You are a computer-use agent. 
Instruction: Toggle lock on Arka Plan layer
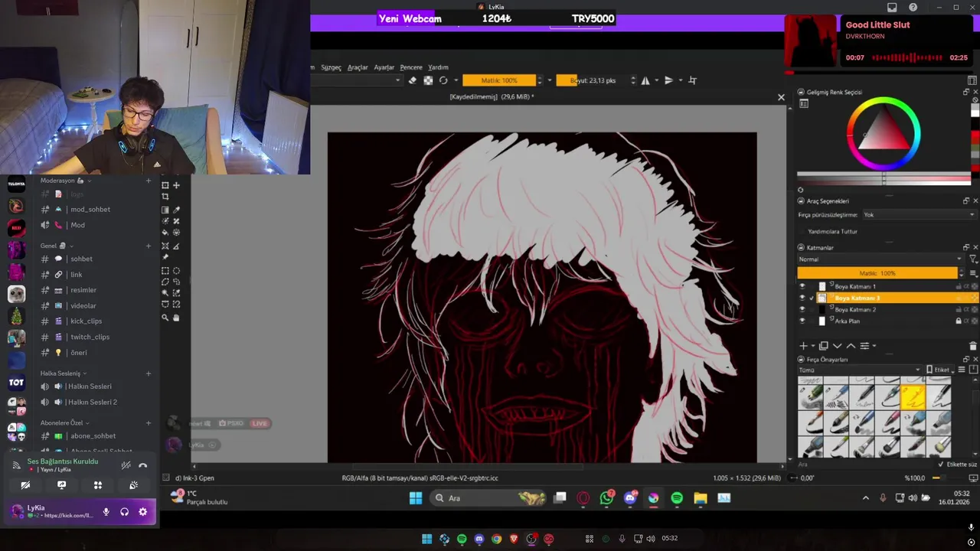click(x=959, y=321)
